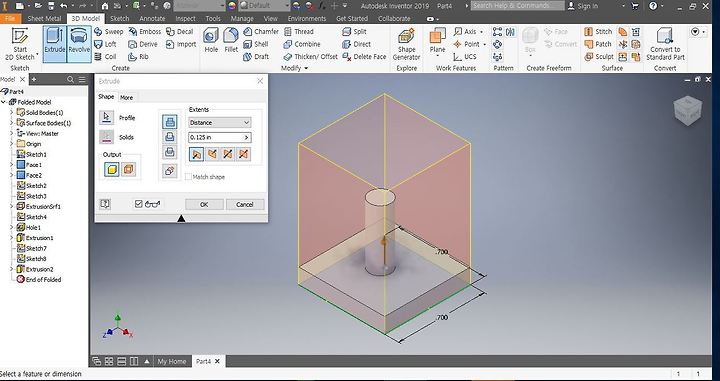Expand the Hole1 node
This screenshot has height=381, width=720.
coord(11,227)
